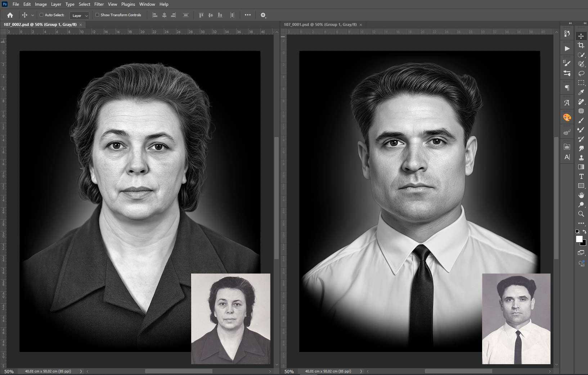Pick the Lasso tool
This screenshot has height=375, width=588.
click(x=581, y=73)
